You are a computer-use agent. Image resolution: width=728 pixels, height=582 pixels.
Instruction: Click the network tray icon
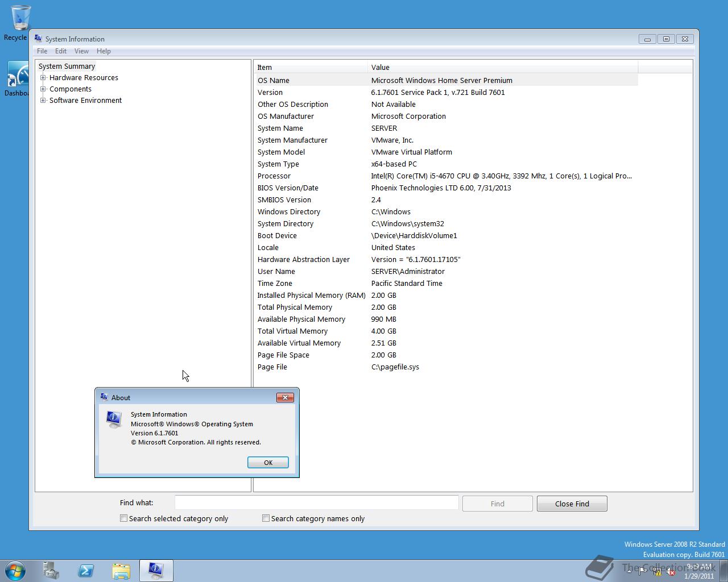click(x=657, y=571)
